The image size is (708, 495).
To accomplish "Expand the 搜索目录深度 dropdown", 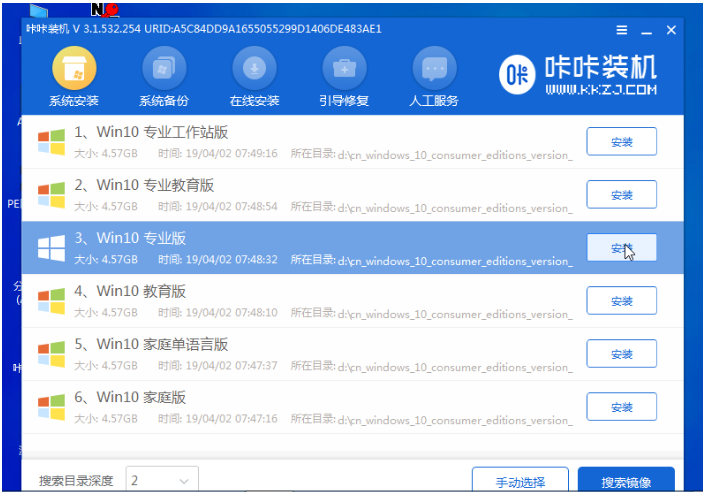I will pos(162,480).
